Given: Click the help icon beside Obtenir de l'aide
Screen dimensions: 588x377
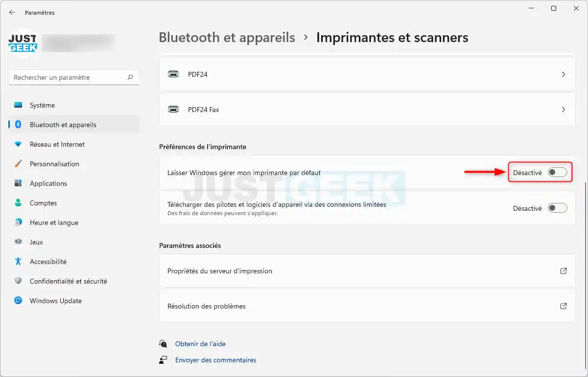Looking at the screenshot, I should tap(163, 344).
